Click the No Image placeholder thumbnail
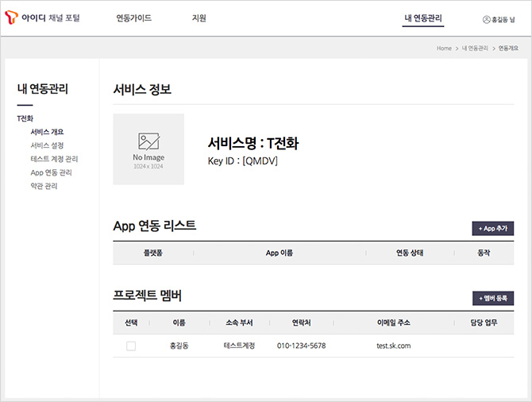 point(148,149)
